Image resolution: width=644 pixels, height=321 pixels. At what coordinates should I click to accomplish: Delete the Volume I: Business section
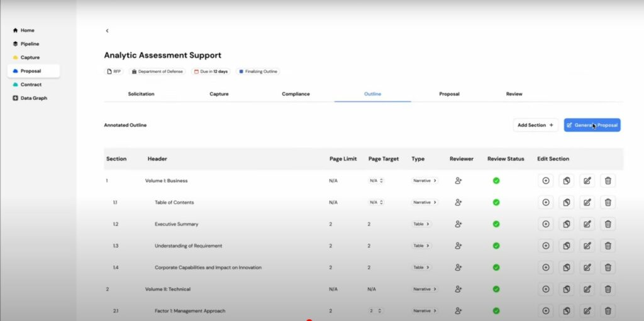coord(608,181)
